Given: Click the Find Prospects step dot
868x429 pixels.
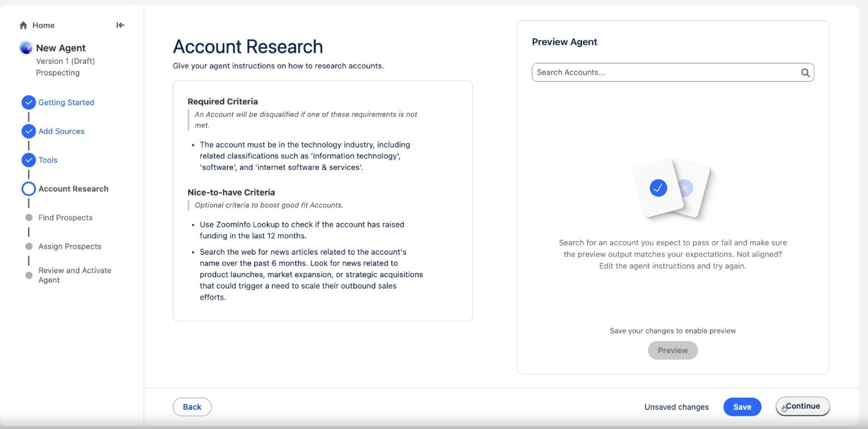Looking at the screenshot, I should pos(29,217).
